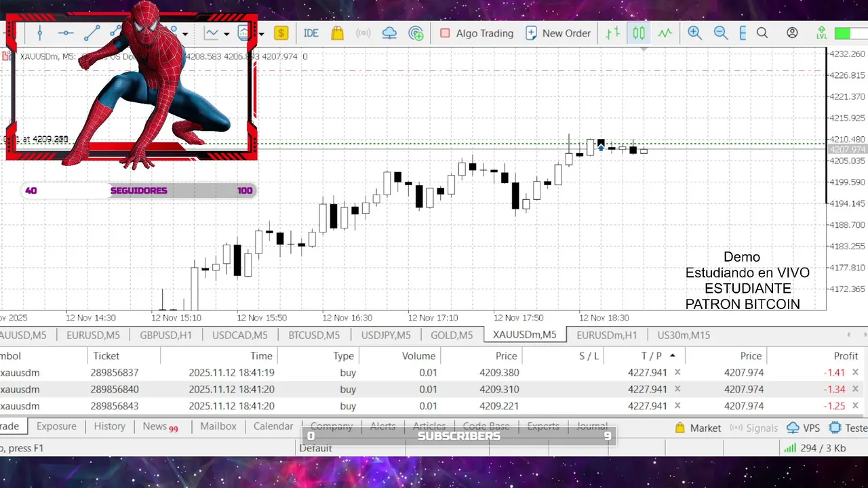Viewport: 868px width, 488px height.
Task: Remove take profit on ticket 289856840
Action: (x=677, y=389)
